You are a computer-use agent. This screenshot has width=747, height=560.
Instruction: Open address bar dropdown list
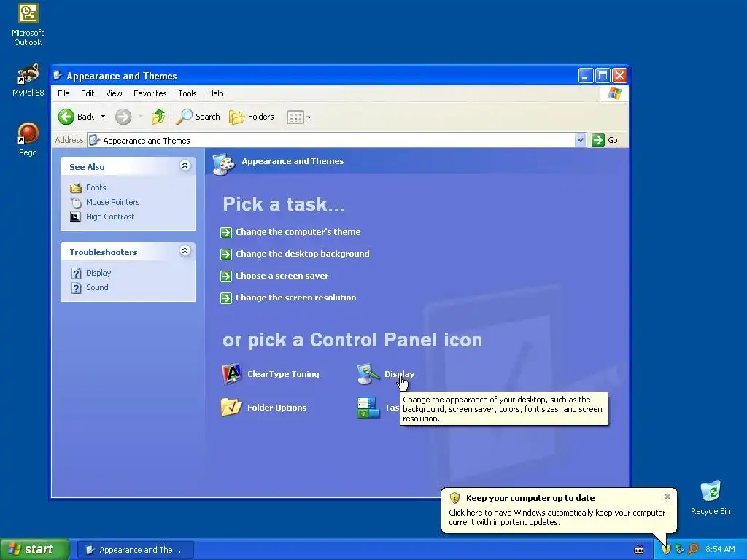coord(580,140)
